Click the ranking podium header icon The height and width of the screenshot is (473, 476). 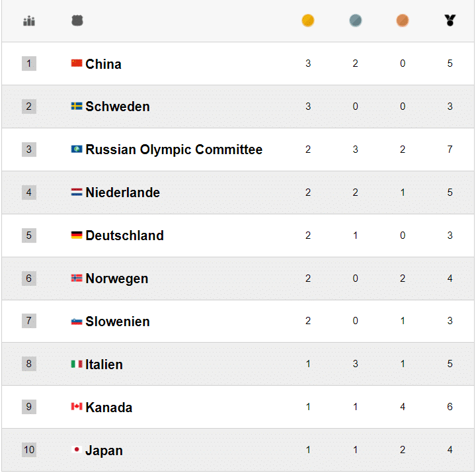[x=29, y=21]
